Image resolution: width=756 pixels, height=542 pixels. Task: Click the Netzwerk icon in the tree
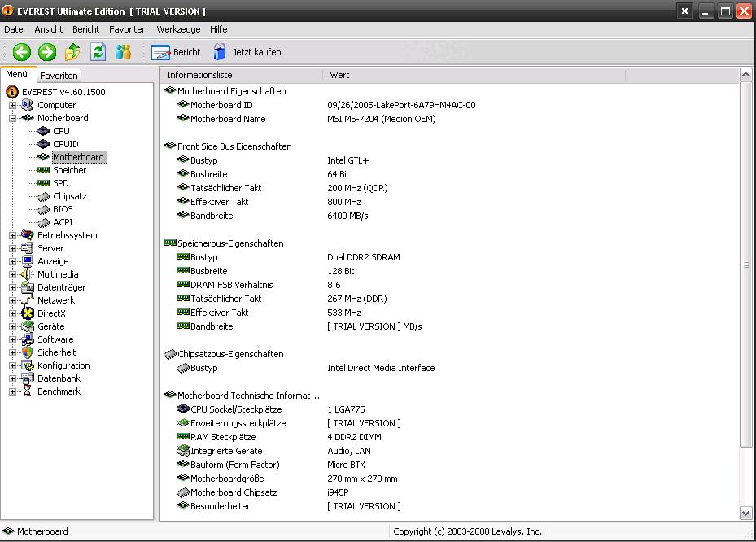coord(28,300)
